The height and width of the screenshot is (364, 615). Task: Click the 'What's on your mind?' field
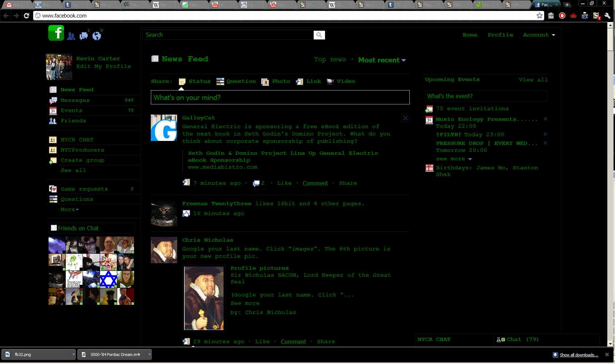(x=280, y=97)
